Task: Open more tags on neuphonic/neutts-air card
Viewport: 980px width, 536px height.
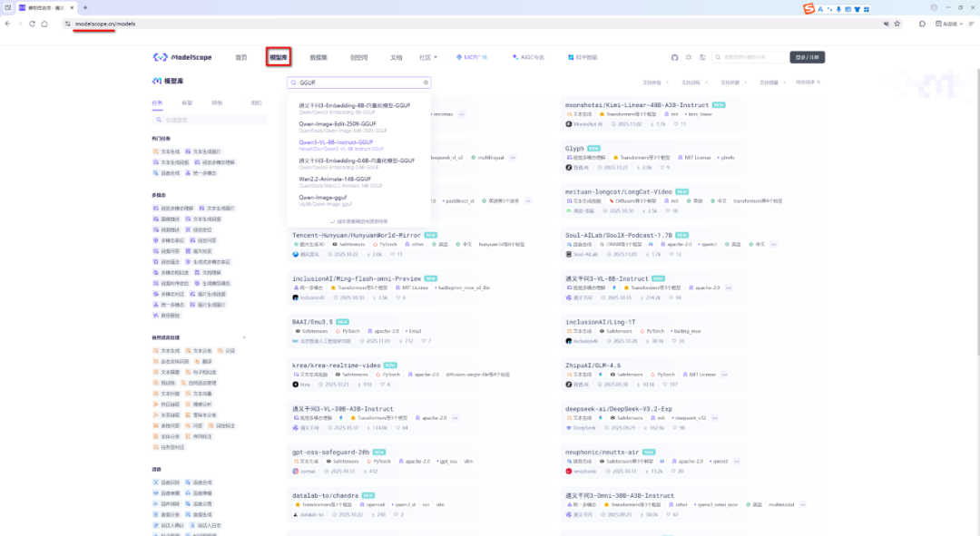Action: coord(737,462)
